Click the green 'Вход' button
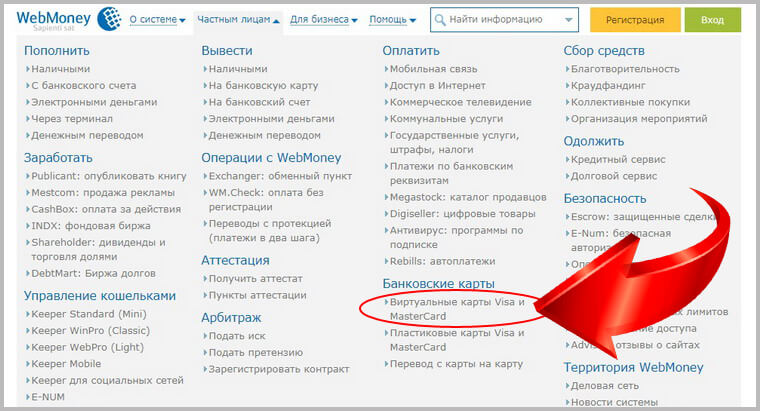 712,20
